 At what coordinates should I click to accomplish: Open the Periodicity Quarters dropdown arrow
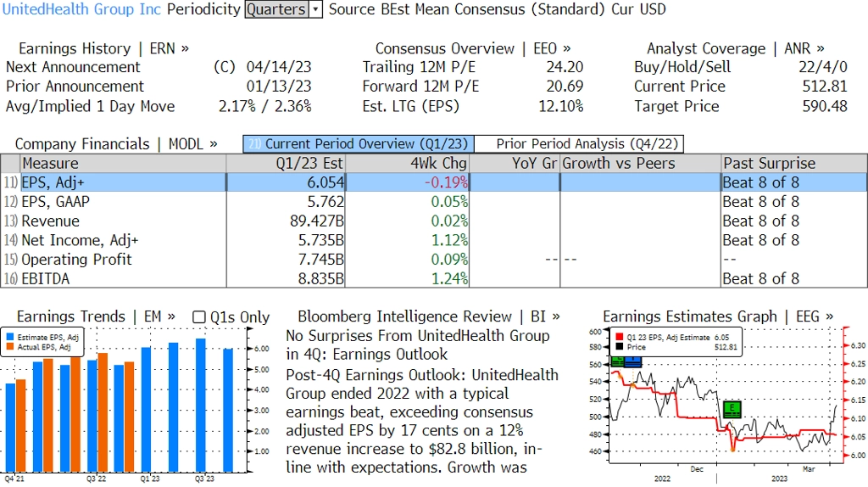315,9
